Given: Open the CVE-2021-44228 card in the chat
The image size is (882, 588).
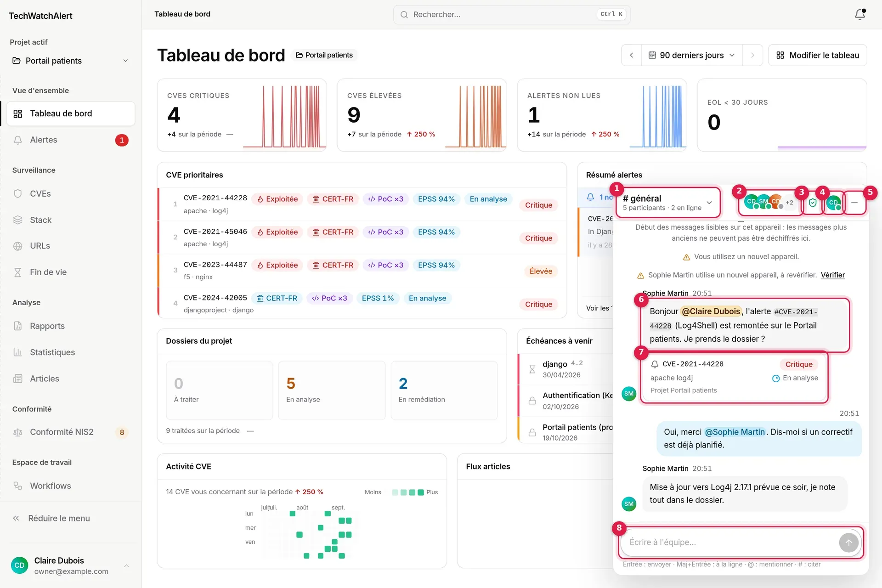Looking at the screenshot, I should coord(734,377).
